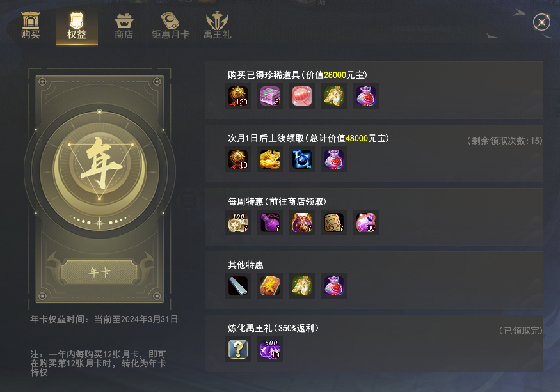
Task: Select the medal icon with count 120
Action: pyautogui.click(x=238, y=96)
